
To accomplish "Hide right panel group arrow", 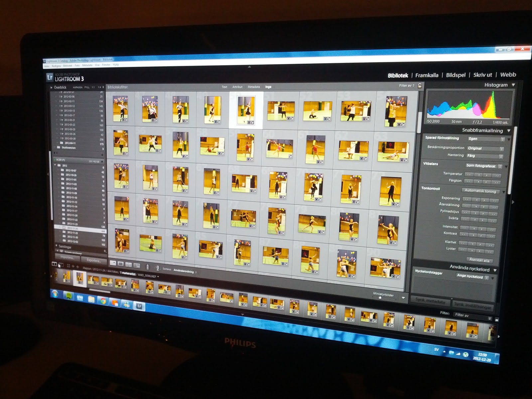I will 513,202.
